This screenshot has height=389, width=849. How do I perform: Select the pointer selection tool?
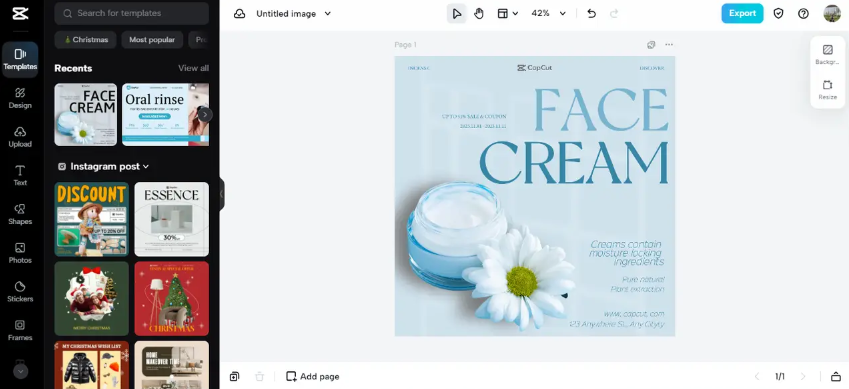456,14
